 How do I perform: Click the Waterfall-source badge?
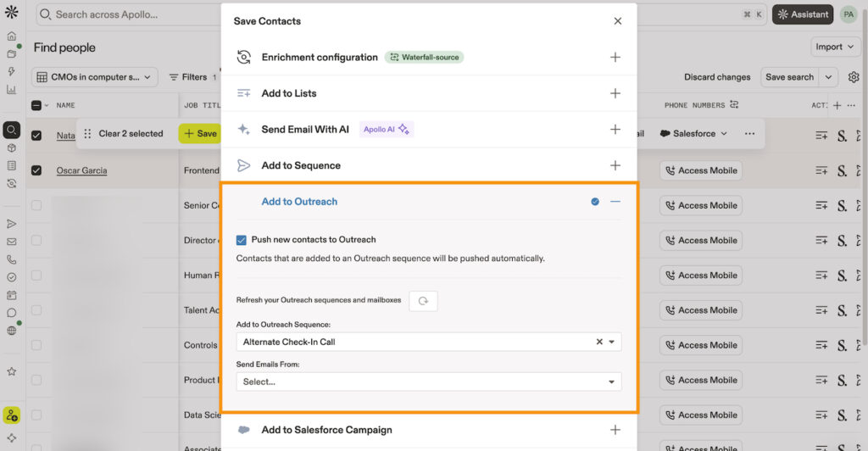pyautogui.click(x=424, y=57)
